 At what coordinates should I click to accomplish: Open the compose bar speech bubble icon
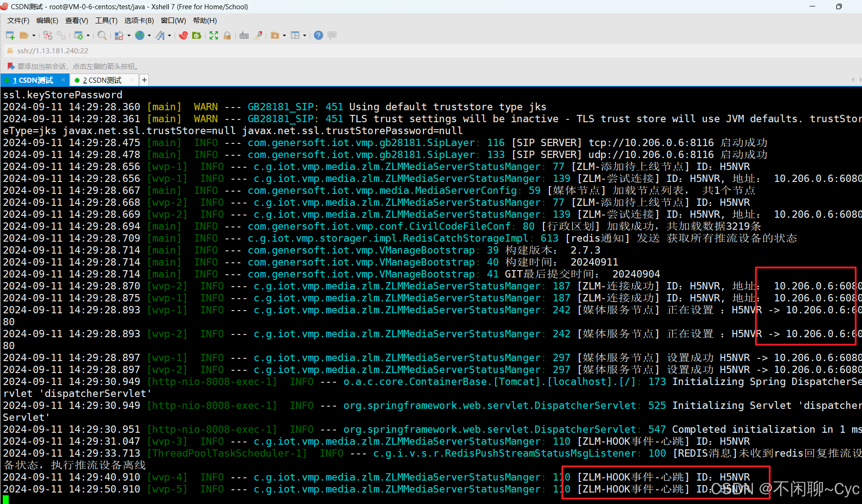pos(332,35)
